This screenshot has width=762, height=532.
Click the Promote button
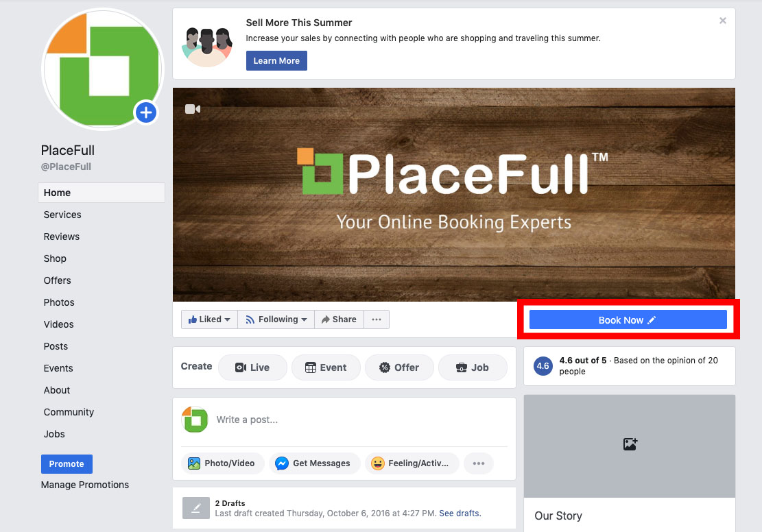[67, 464]
